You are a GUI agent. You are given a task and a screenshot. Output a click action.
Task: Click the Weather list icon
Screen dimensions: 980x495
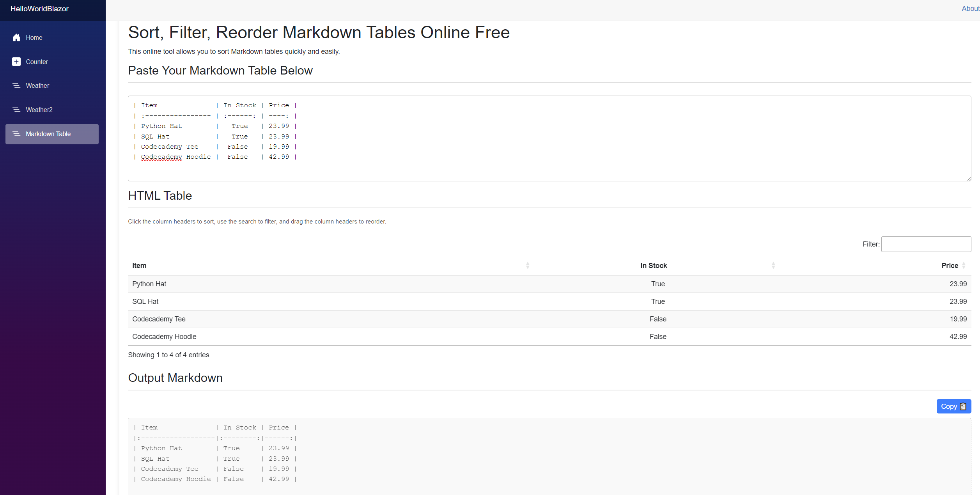[x=16, y=85]
